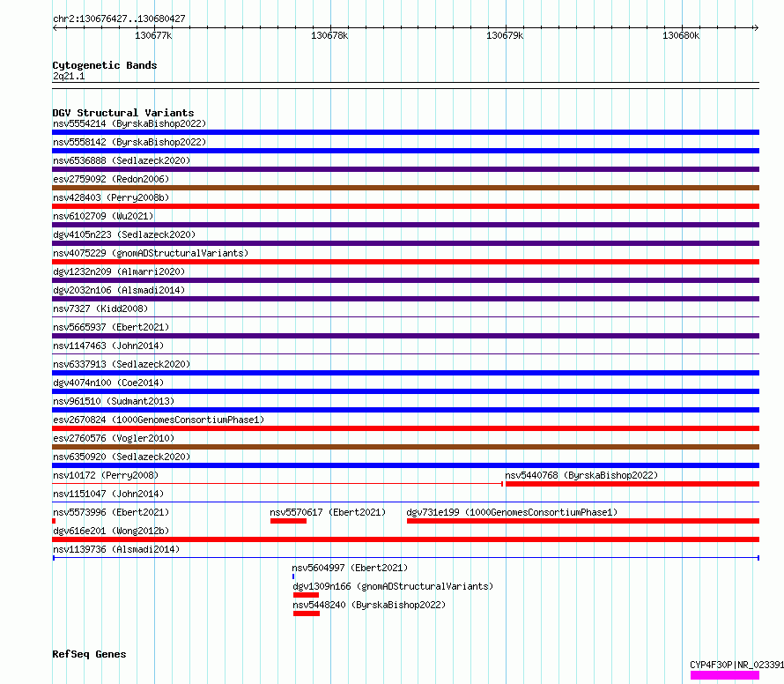Image resolution: width=784 pixels, height=684 pixels.
Task: Click the chr2:130676427..130680427 coordinates label
Action: click(x=119, y=19)
